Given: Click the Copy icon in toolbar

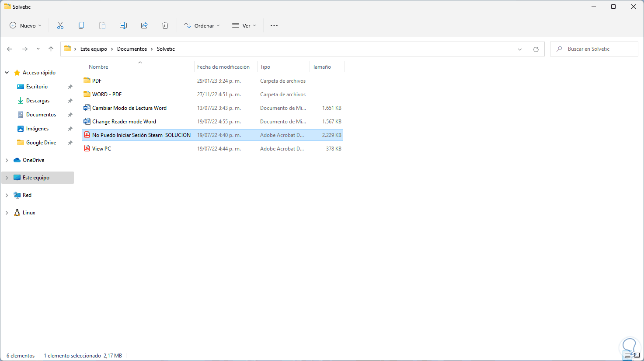Looking at the screenshot, I should pos(81,25).
